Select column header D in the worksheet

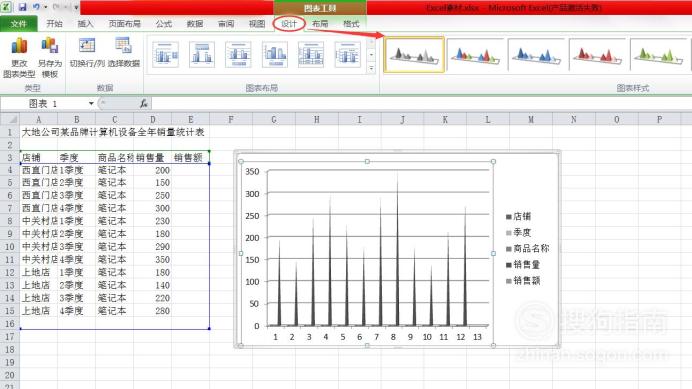[x=152, y=119]
